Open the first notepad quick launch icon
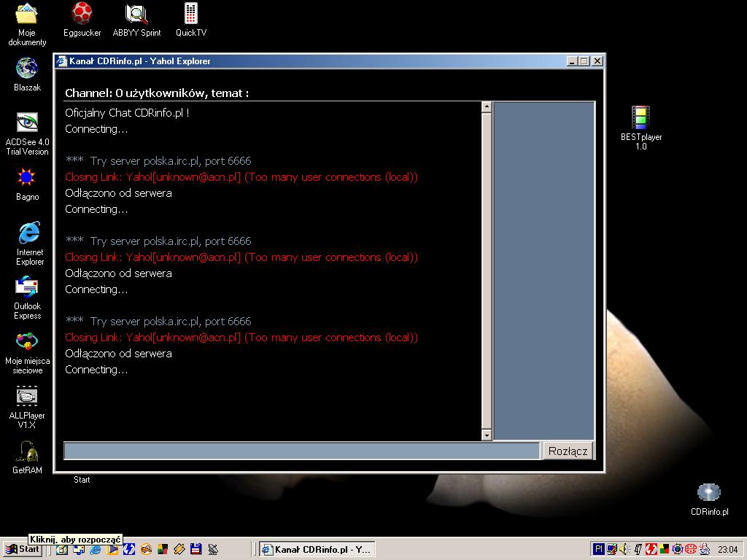 click(62, 549)
